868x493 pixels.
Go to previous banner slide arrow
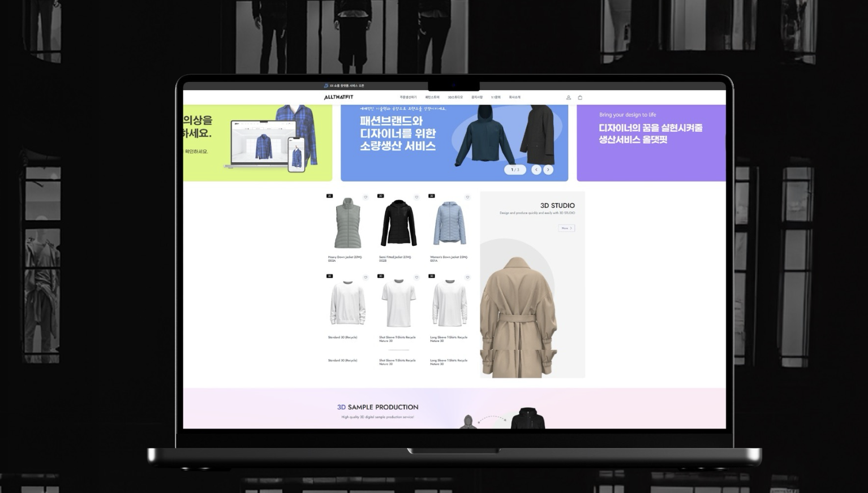pyautogui.click(x=536, y=170)
